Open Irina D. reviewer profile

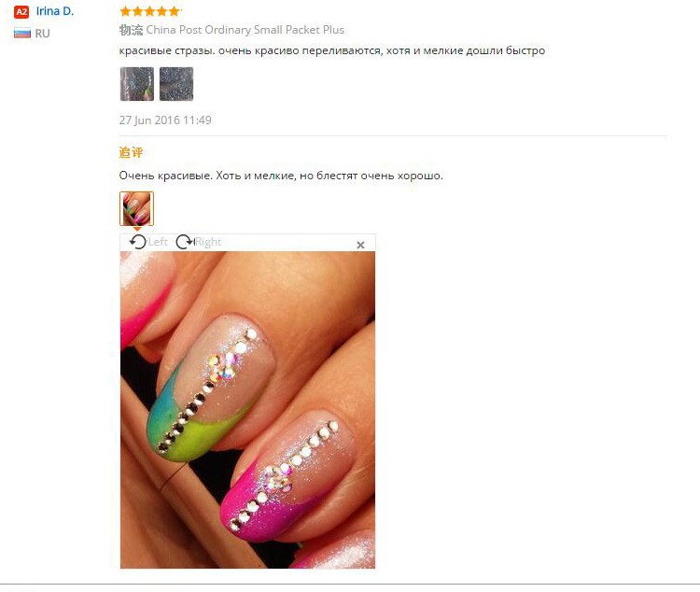[55, 11]
